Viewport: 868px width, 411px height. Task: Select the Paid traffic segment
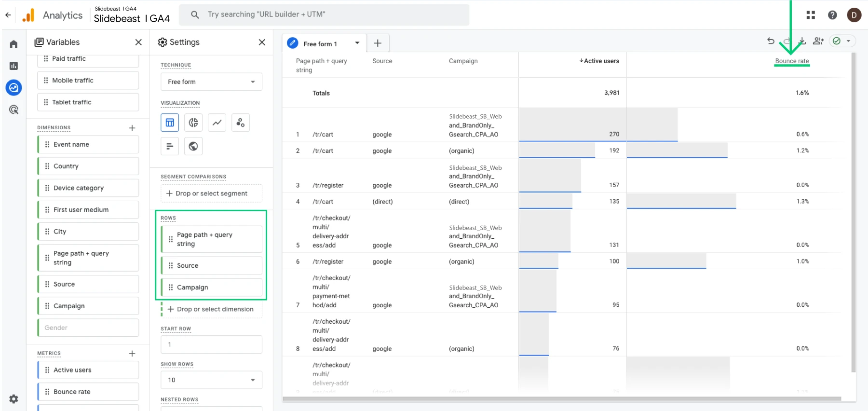(88, 59)
